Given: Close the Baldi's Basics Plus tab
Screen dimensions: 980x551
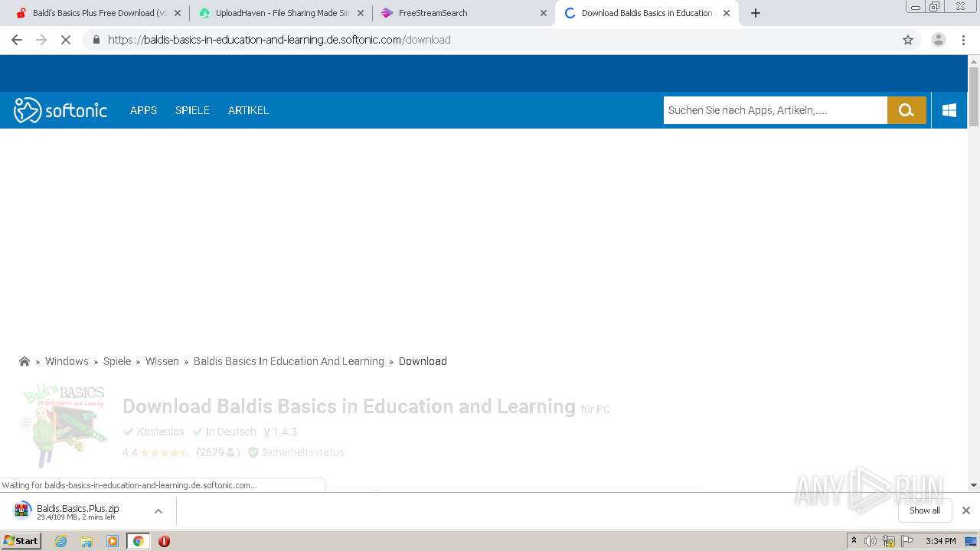Looking at the screenshot, I should [178, 13].
